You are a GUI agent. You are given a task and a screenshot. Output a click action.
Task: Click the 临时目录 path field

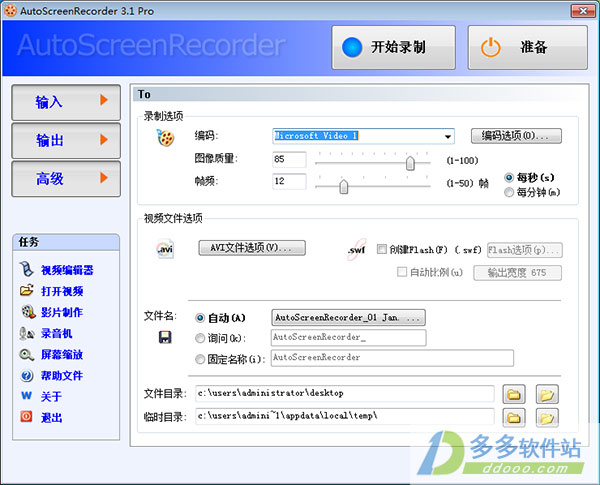pos(345,416)
